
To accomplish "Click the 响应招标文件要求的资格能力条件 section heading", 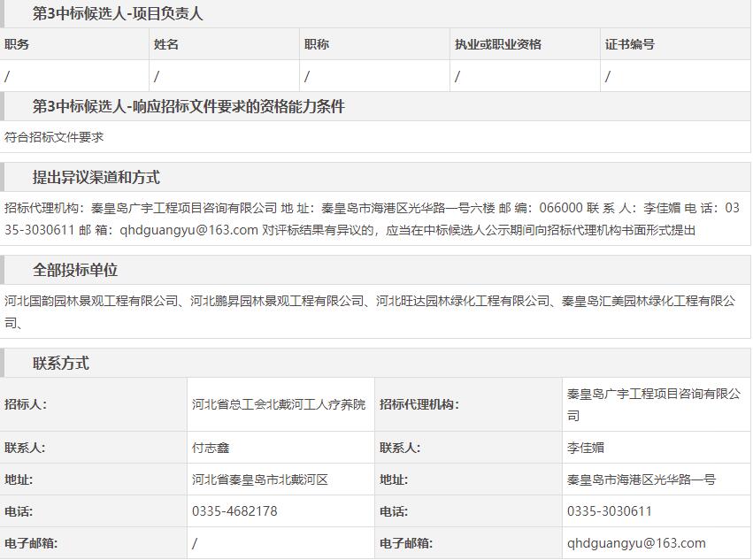I will click(x=188, y=107).
